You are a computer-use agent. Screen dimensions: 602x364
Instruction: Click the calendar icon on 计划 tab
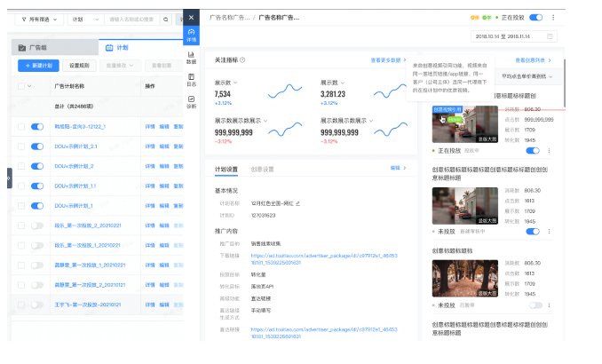pos(109,48)
